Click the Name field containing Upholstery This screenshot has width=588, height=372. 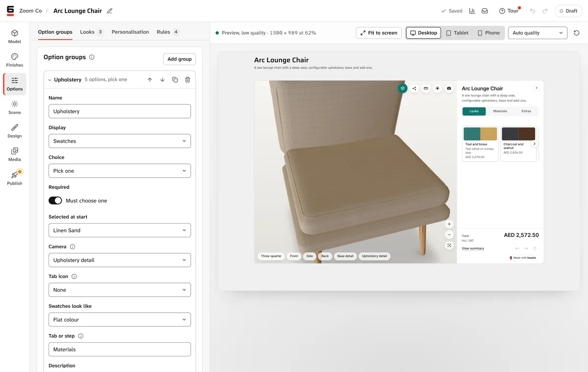(120, 111)
